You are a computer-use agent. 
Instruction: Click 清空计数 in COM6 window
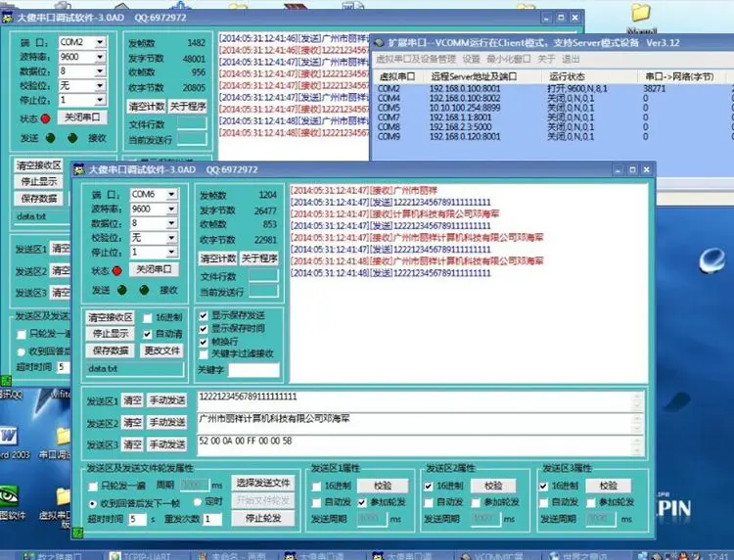tap(218, 258)
